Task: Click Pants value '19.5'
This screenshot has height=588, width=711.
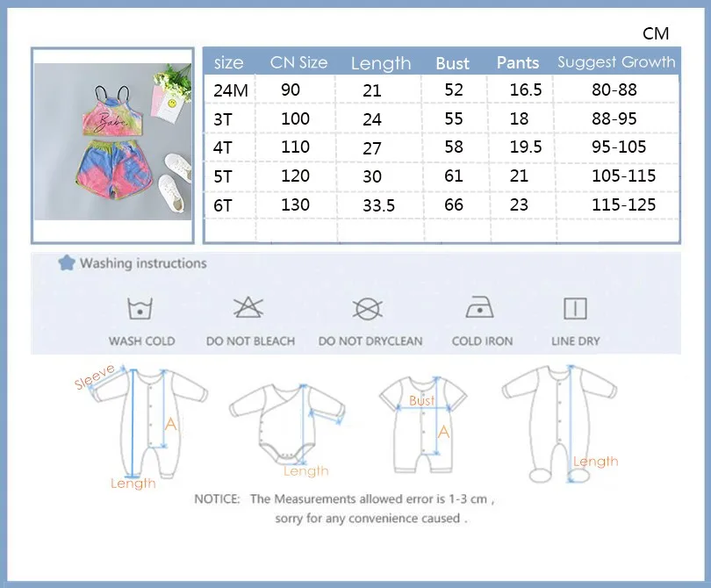Action: coord(526,147)
